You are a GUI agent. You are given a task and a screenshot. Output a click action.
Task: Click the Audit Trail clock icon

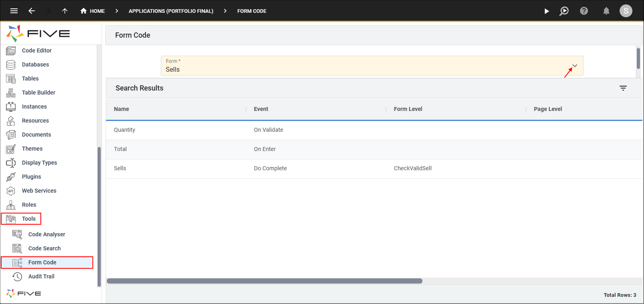tap(17, 276)
